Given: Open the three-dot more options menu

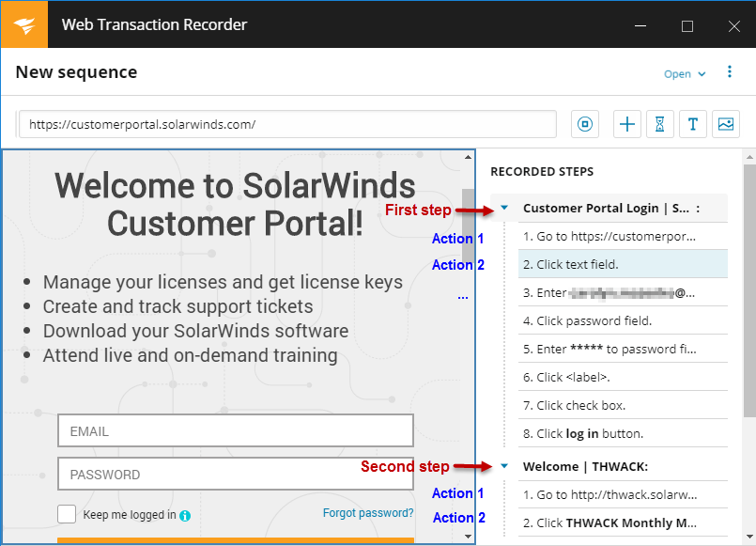Looking at the screenshot, I should click(x=730, y=72).
